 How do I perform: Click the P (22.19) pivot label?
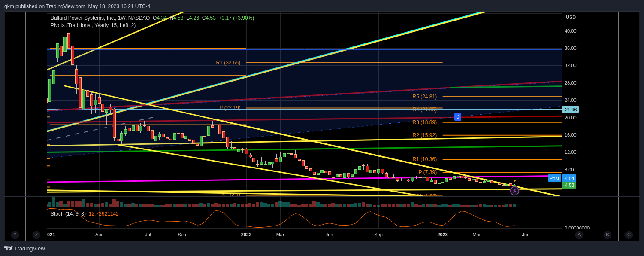coord(230,108)
